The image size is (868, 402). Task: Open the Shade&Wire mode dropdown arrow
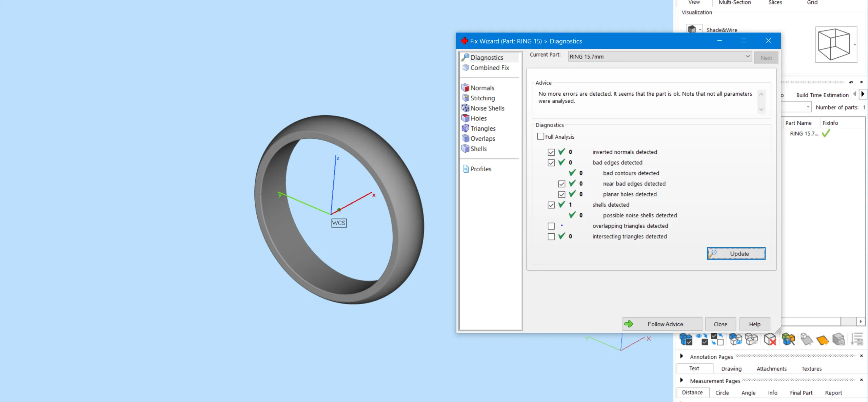pos(700,30)
